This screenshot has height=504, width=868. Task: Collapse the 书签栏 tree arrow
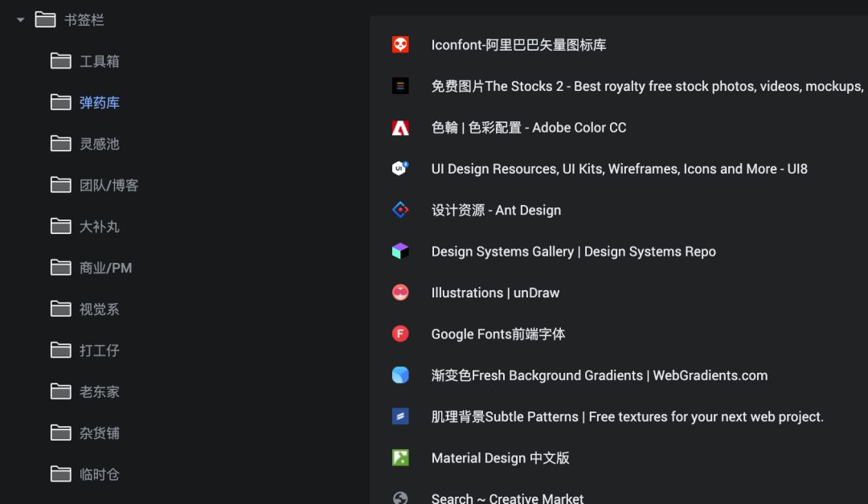[20, 20]
